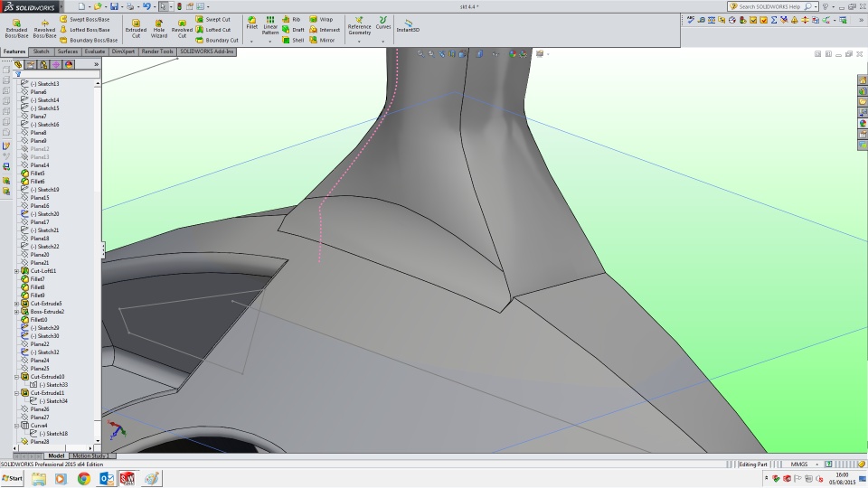Image resolution: width=868 pixels, height=488 pixels.
Task: Switch to the Sketch tab
Action: coord(41,52)
